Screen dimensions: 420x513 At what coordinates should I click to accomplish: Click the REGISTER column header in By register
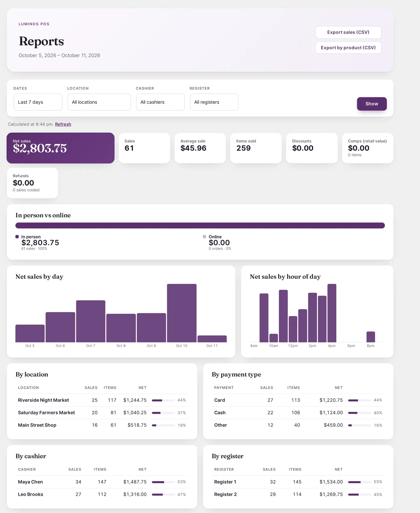(224, 469)
